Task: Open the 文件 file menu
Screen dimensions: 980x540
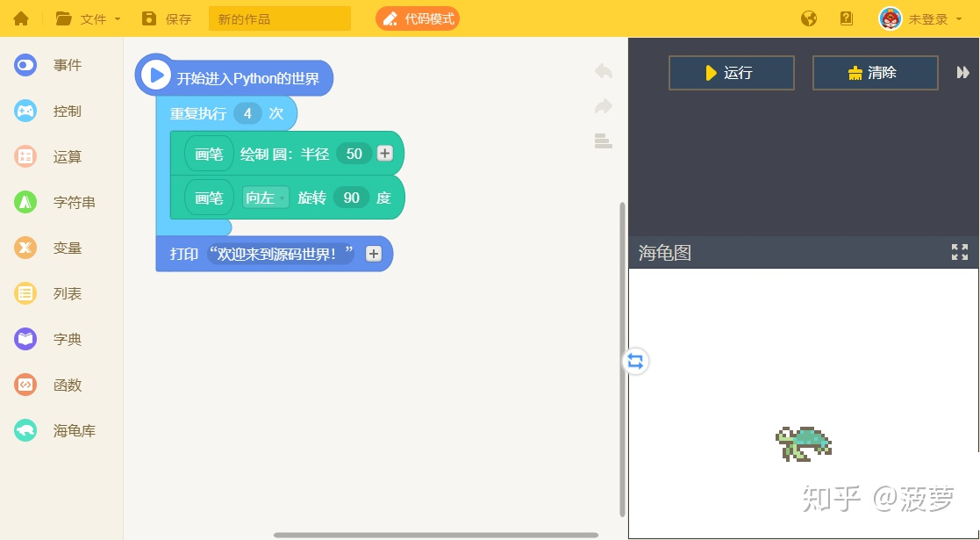Action: (88, 18)
